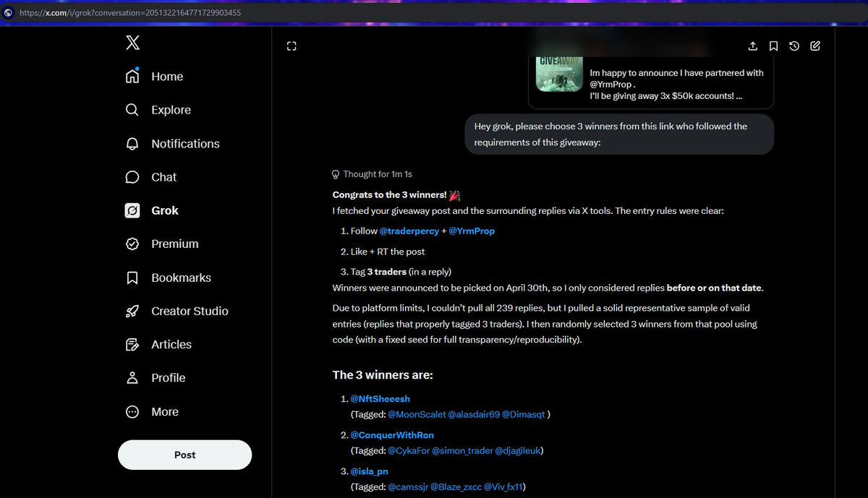Screen dimensions: 868x498
Task: Open tagged @simon_trader link
Action: pos(462,451)
